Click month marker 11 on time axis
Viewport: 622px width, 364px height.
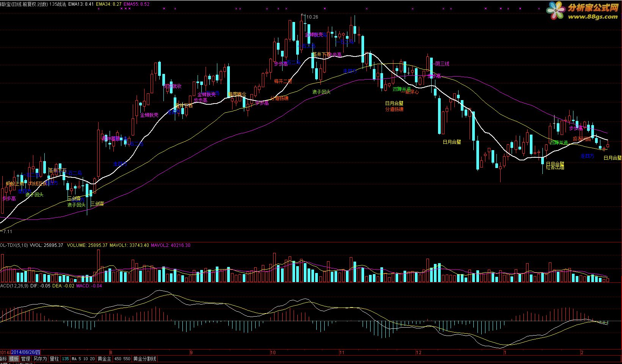point(342,352)
